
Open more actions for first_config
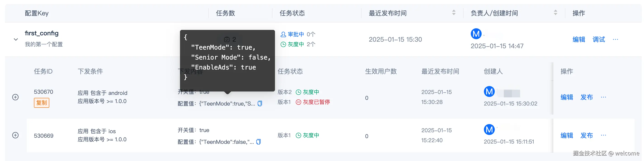coord(615,39)
